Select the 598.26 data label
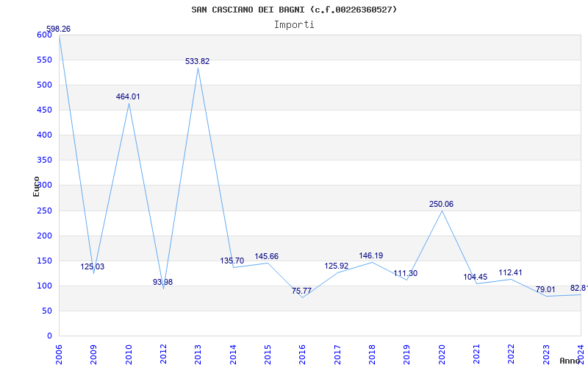The height and width of the screenshot is (368, 588). pos(58,29)
